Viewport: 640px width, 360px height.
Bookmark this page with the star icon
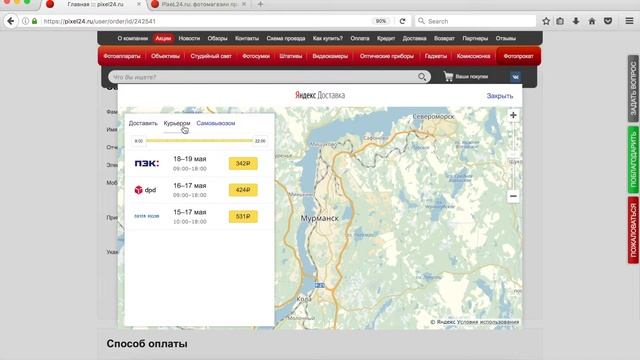click(x=546, y=21)
